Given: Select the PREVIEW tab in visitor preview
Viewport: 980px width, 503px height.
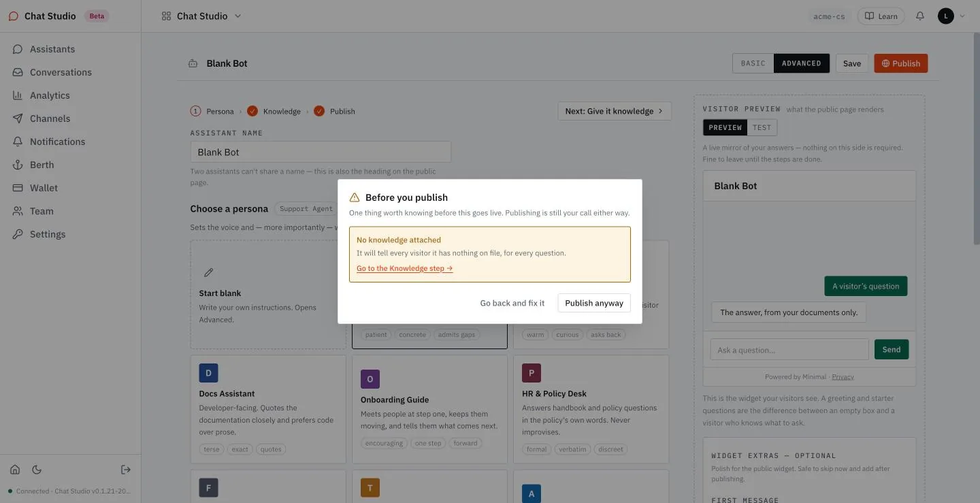Looking at the screenshot, I should pos(725,127).
